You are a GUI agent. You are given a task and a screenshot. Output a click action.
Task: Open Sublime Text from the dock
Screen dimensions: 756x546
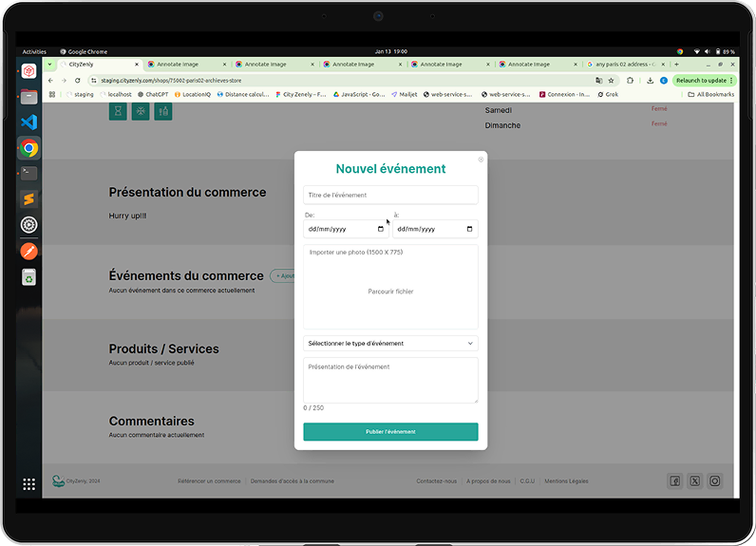tap(28, 199)
